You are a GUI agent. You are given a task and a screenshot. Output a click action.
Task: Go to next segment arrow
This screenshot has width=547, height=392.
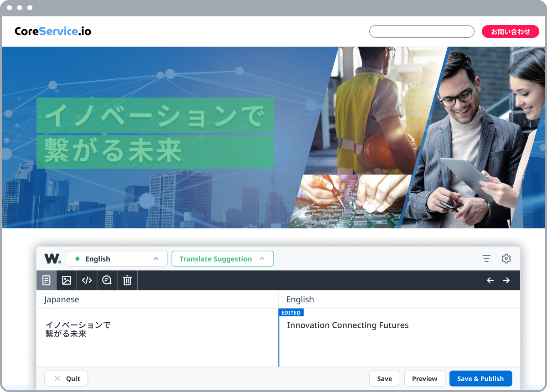pyautogui.click(x=506, y=280)
